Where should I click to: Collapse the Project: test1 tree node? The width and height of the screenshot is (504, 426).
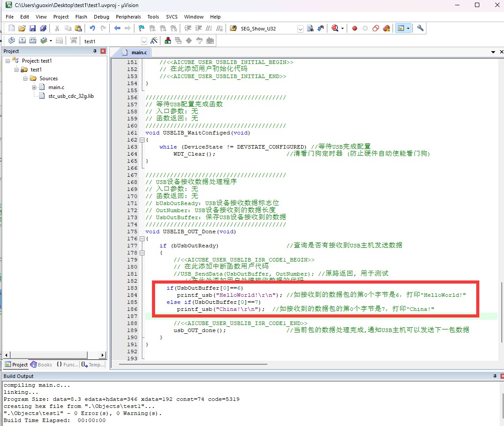pyautogui.click(x=8, y=61)
